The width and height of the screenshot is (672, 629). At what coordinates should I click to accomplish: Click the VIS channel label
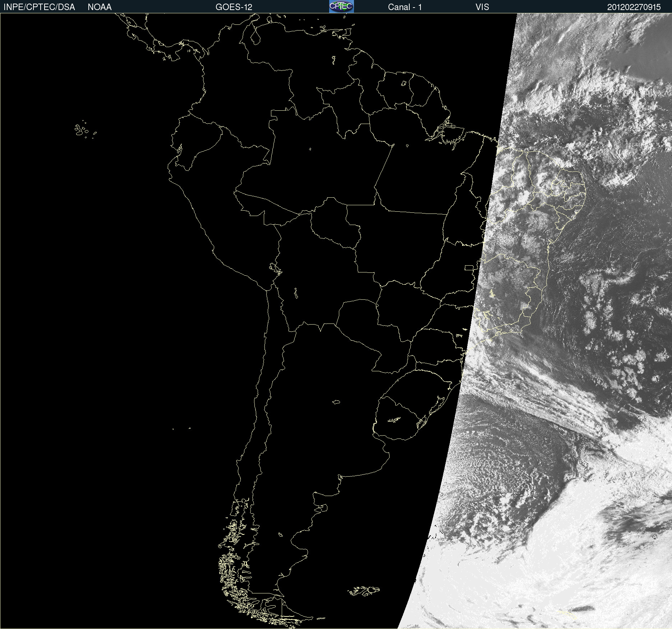[482, 7]
